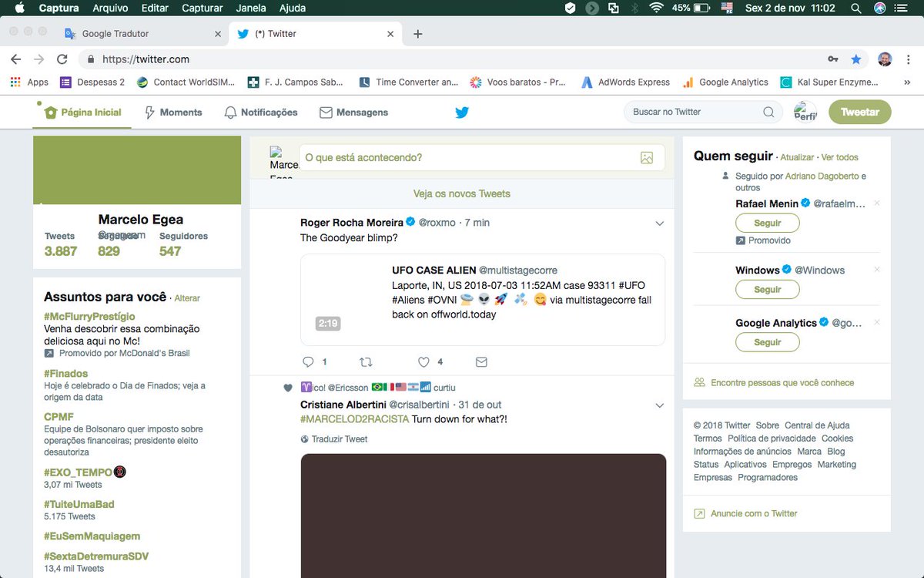This screenshot has height=578, width=924.
Task: Click the Tweetar button
Action: point(860,112)
